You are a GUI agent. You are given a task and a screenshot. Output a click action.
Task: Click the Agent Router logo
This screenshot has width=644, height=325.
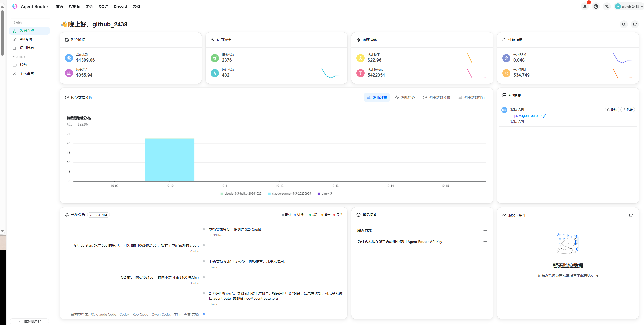click(15, 6)
